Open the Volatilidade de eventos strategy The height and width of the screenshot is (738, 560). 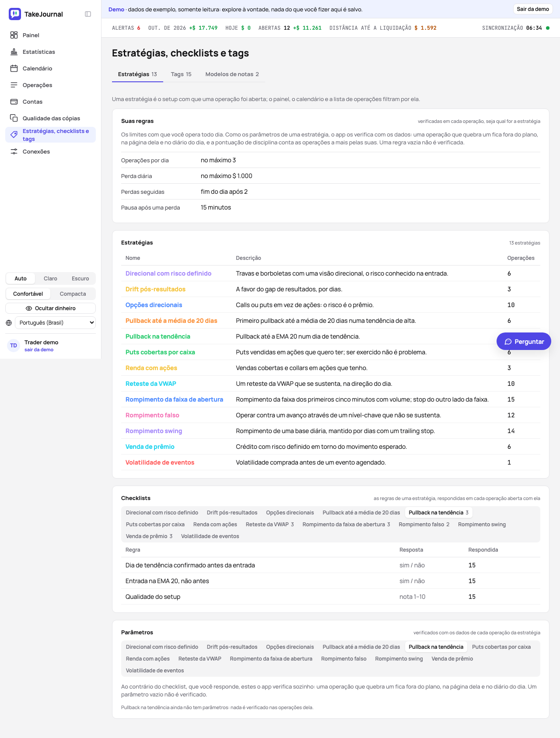click(x=160, y=462)
